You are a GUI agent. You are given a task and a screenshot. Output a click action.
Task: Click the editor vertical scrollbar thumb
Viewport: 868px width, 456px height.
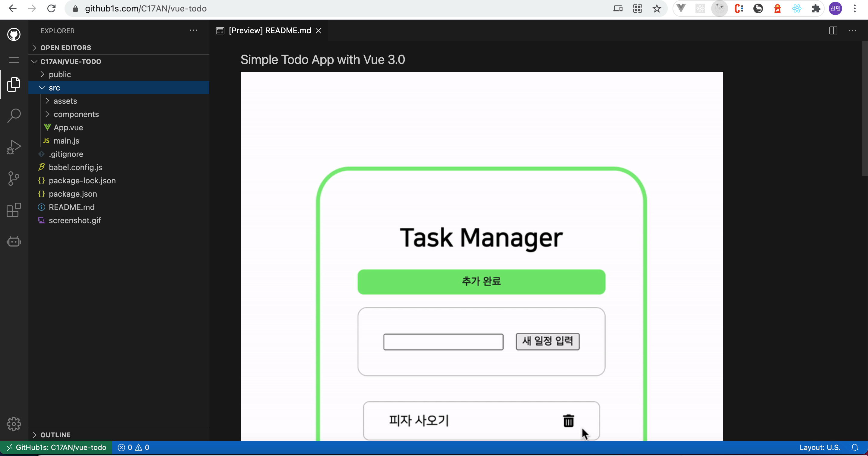[x=864, y=108]
